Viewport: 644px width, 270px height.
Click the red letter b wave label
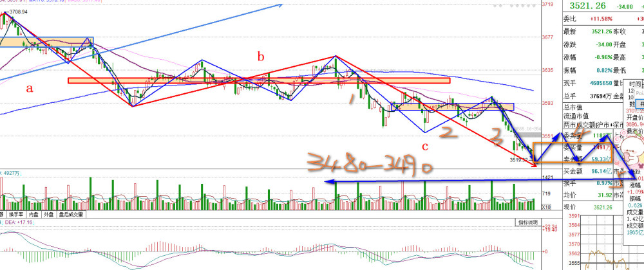(x=261, y=57)
